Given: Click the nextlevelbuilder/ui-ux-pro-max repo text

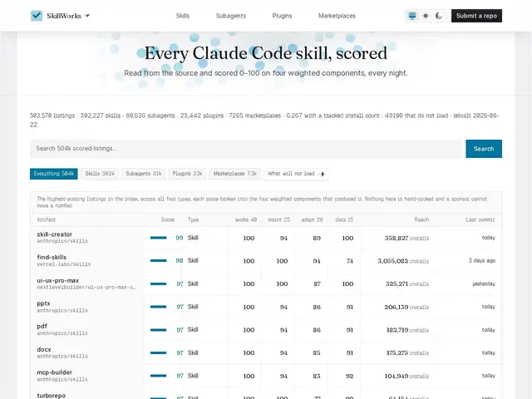Looking at the screenshot, I should [x=86, y=287].
